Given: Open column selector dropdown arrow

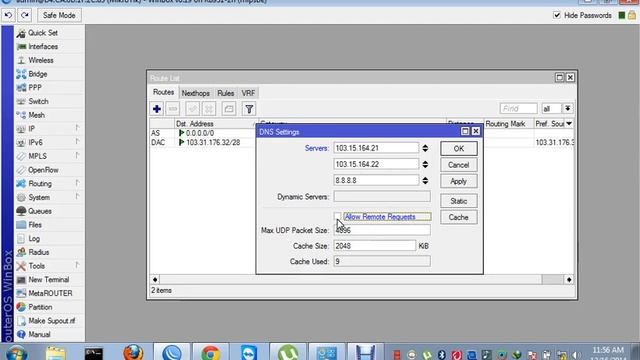Looking at the screenshot, I should click(x=569, y=124).
